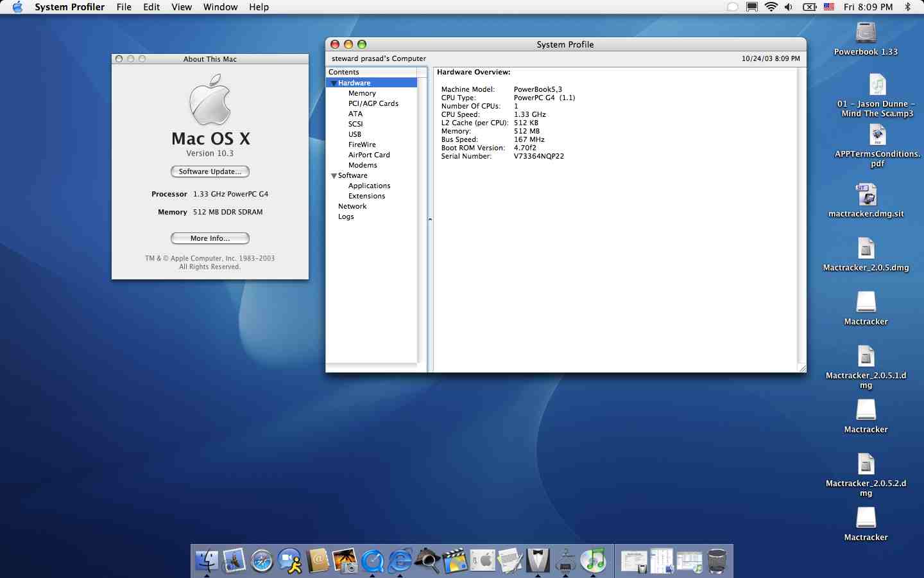Viewport: 924px width, 578px height.
Task: Open iTunes from the Dock
Action: coord(593,561)
